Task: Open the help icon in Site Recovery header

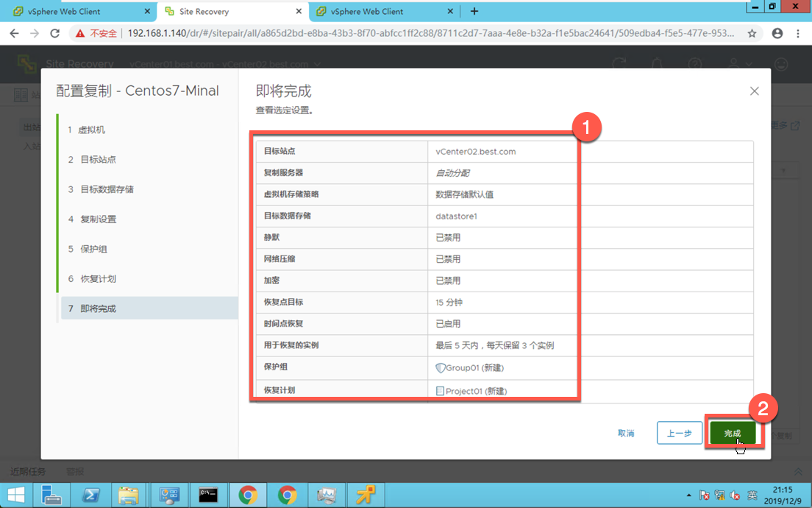Action: point(694,64)
